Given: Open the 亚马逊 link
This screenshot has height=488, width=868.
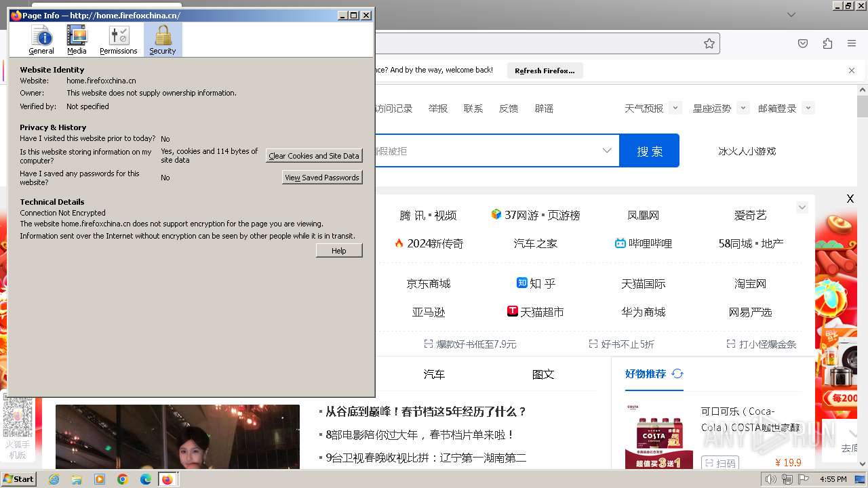Looking at the screenshot, I should coord(429,312).
